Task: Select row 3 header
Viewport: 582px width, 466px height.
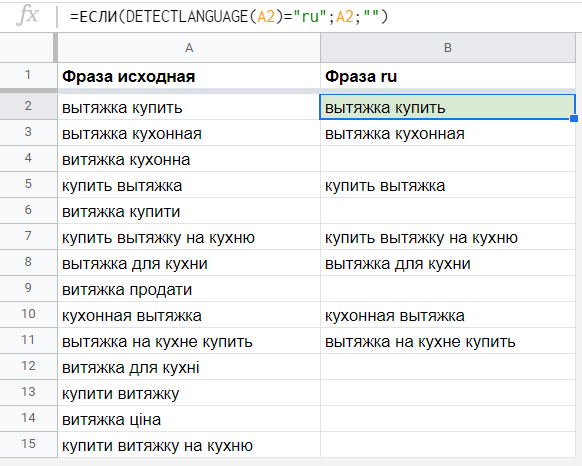Action: tap(28, 133)
